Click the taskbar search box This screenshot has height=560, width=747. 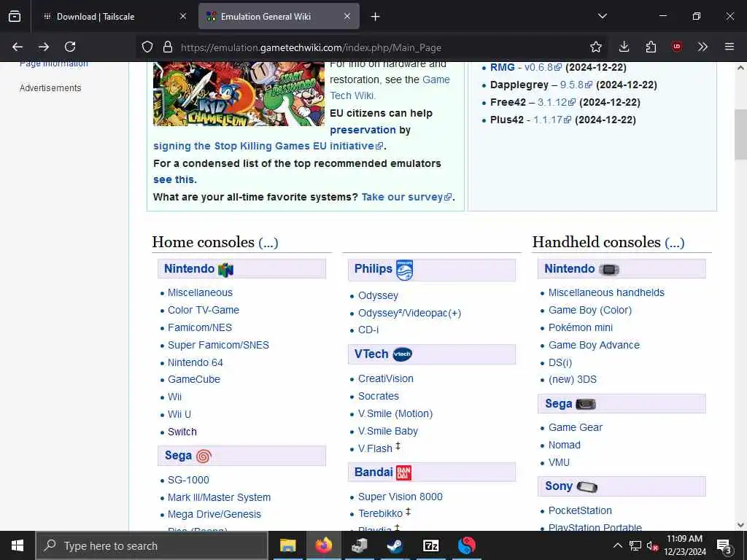(152, 545)
